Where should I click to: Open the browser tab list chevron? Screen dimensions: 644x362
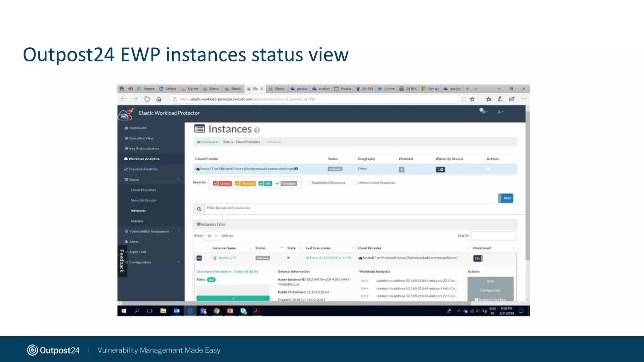pos(476,89)
